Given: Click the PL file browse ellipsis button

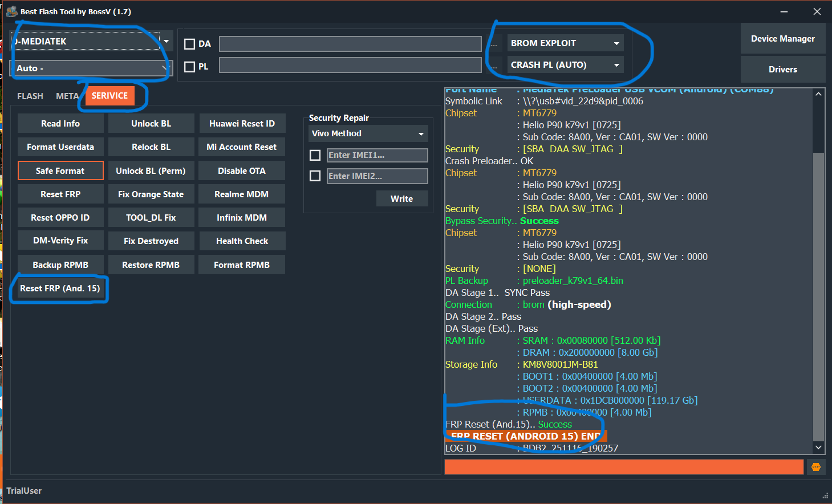Looking at the screenshot, I should [x=494, y=66].
